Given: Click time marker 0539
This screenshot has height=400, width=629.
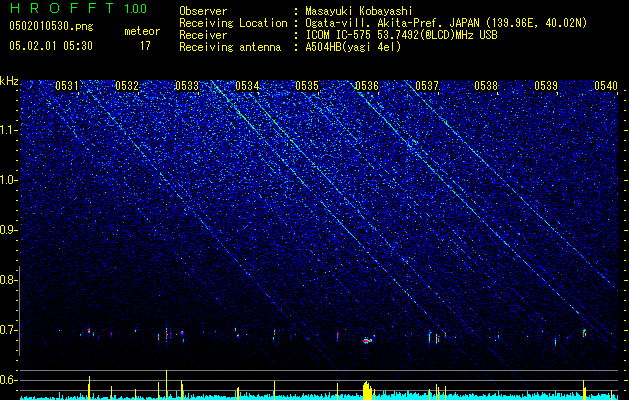Looking at the screenshot, I should 546,86.
